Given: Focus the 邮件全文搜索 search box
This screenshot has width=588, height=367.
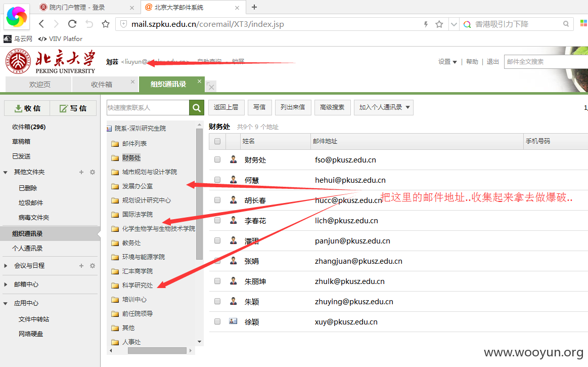Looking at the screenshot, I should point(546,62).
